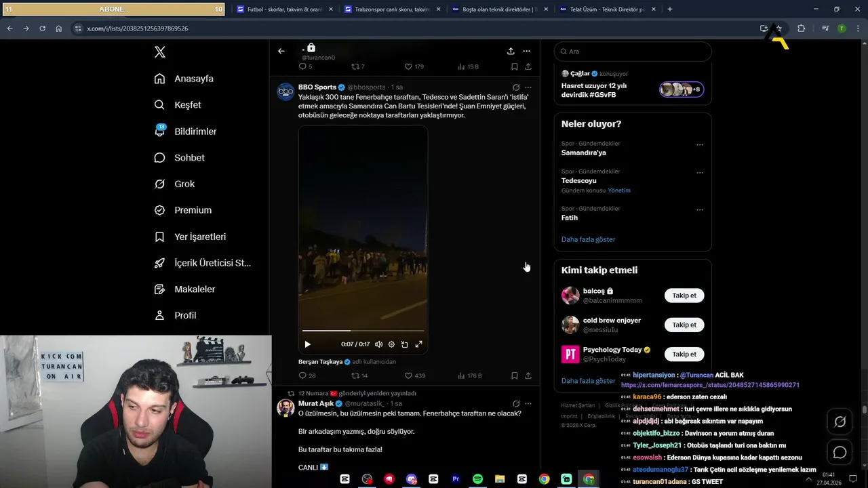Open list header more options
The height and width of the screenshot is (488, 868).
click(x=526, y=51)
